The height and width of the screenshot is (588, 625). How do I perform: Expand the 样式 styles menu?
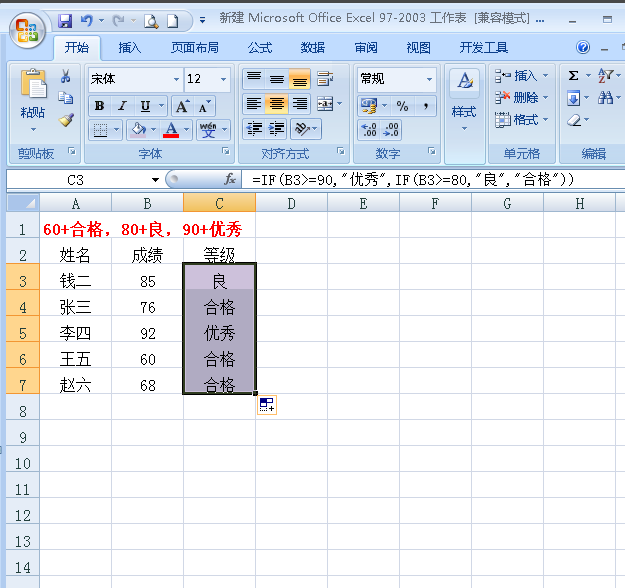[464, 128]
